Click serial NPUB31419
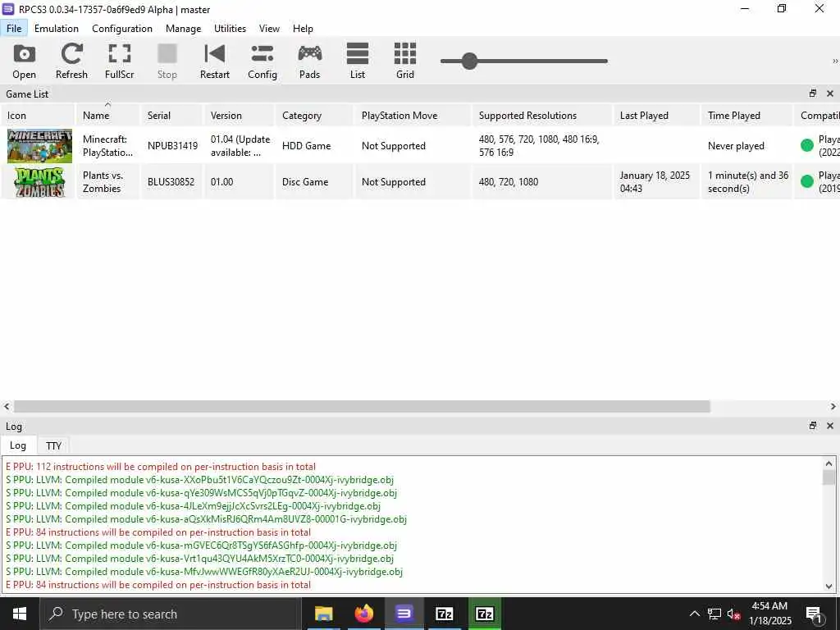Viewport: 840px width, 630px height. click(172, 146)
